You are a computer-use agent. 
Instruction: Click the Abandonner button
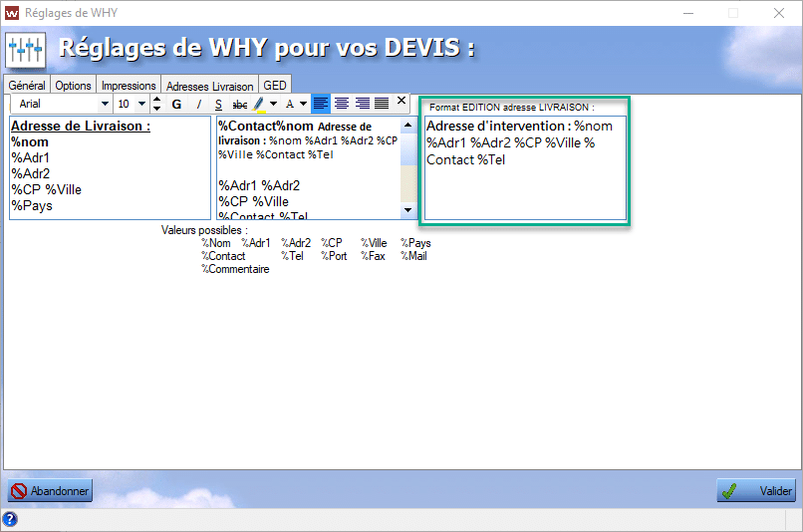coord(50,491)
